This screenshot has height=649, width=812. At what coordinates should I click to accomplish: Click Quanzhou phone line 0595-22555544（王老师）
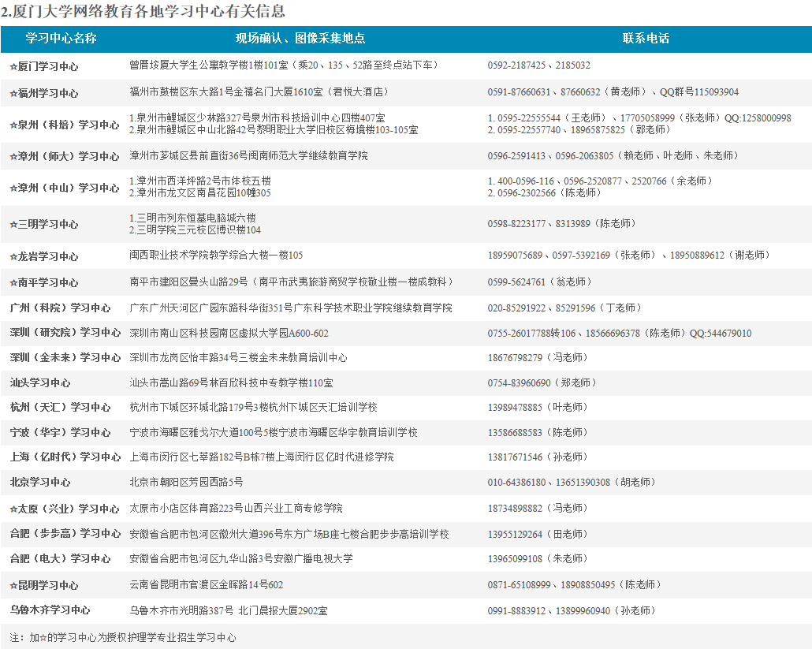coord(639,118)
